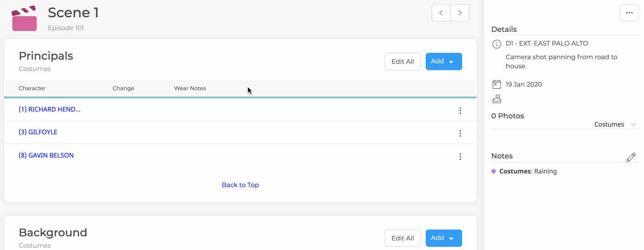Click the Costumes: Raining note
Viewport: 644px width, 250px height.
[528, 171]
